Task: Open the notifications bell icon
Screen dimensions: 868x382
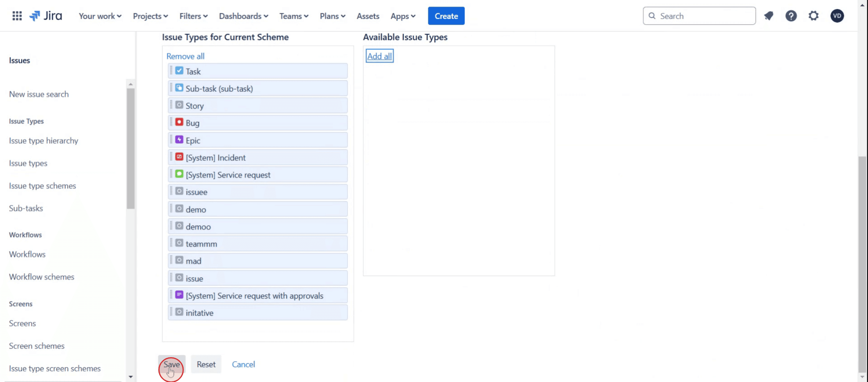Action: coord(769,16)
